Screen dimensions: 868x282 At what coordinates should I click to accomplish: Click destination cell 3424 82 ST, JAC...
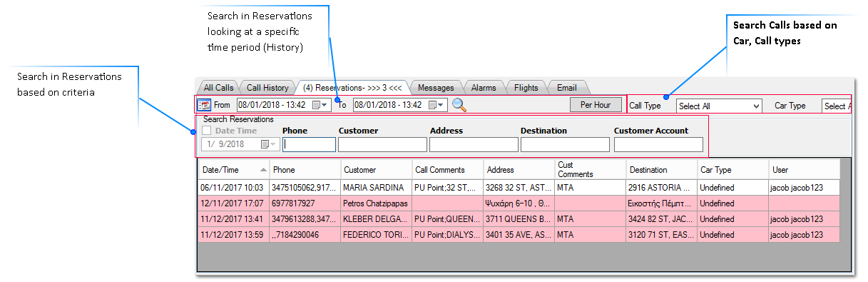click(662, 219)
